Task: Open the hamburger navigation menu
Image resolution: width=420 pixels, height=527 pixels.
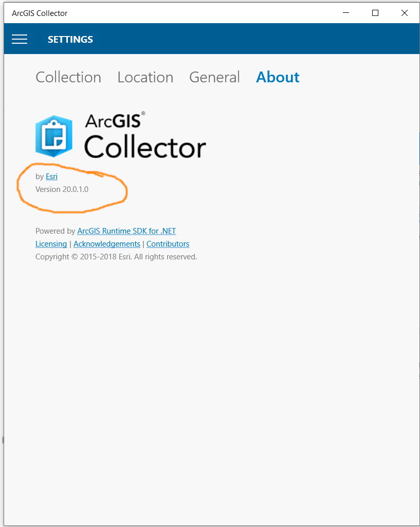Action: click(20, 39)
